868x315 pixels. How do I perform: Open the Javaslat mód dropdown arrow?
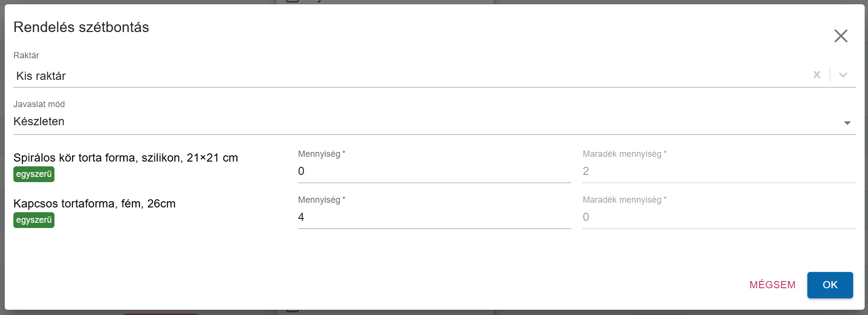click(x=847, y=123)
